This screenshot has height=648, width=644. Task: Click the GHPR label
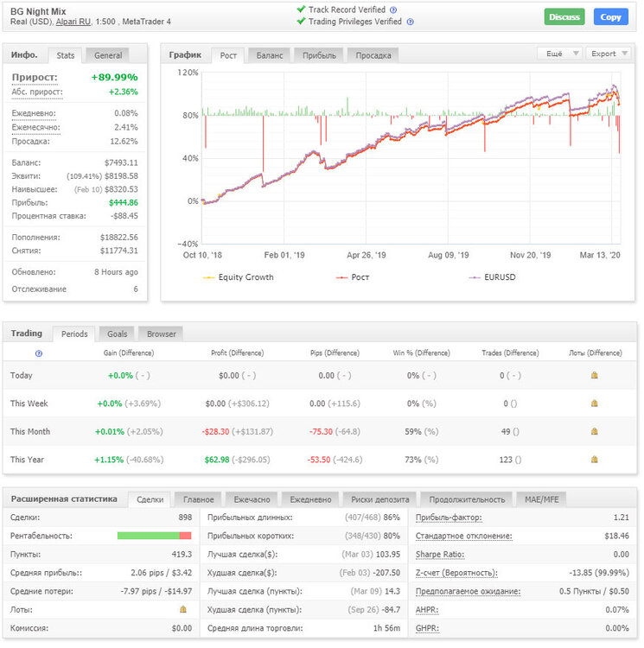tap(427, 628)
